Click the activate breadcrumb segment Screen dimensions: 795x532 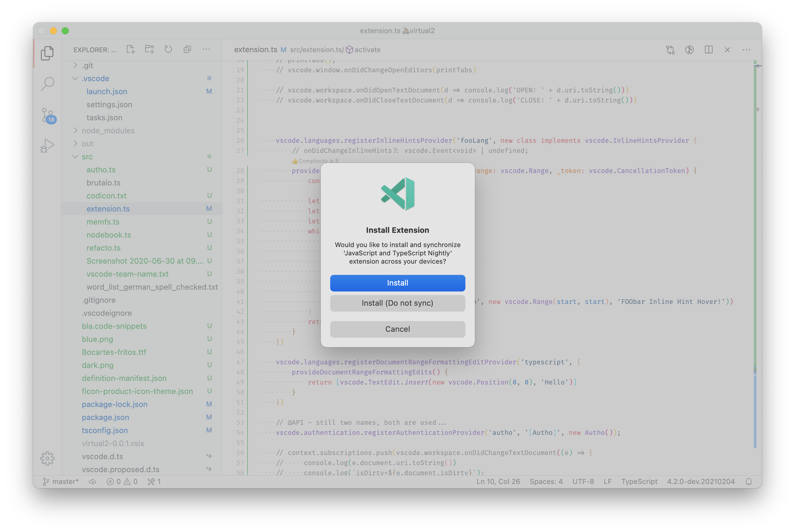pyautogui.click(x=367, y=50)
